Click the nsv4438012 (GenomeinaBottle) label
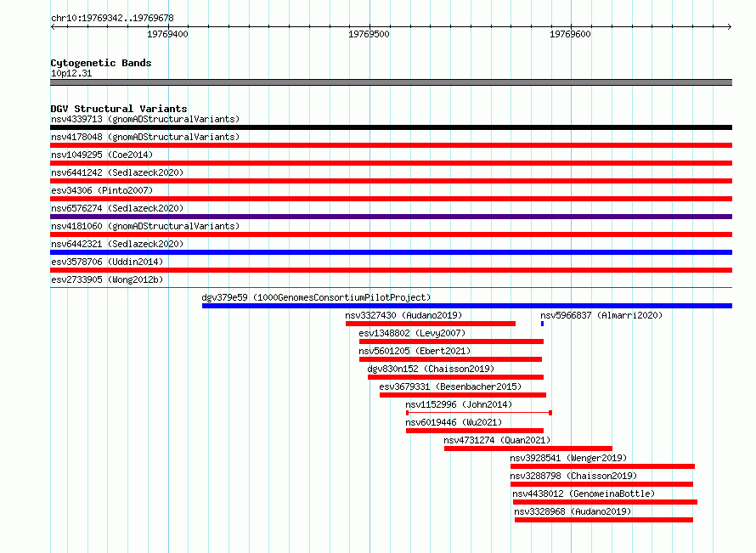The image size is (756, 553). click(584, 494)
